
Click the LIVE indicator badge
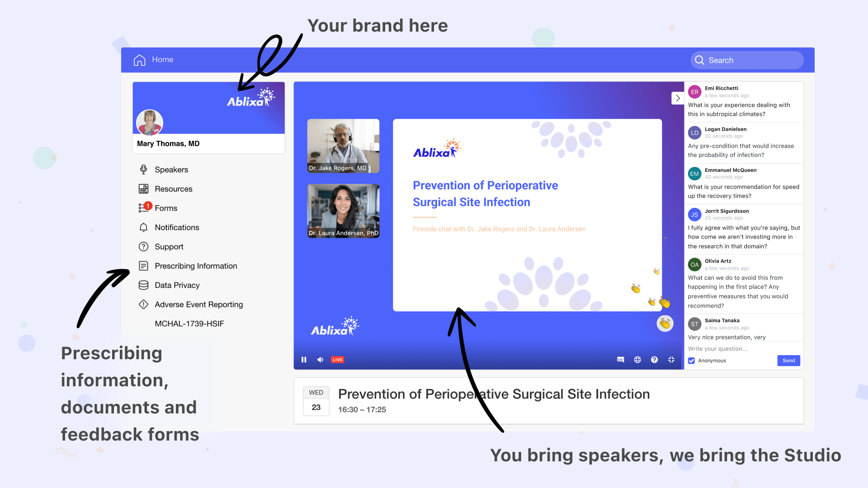coord(337,359)
